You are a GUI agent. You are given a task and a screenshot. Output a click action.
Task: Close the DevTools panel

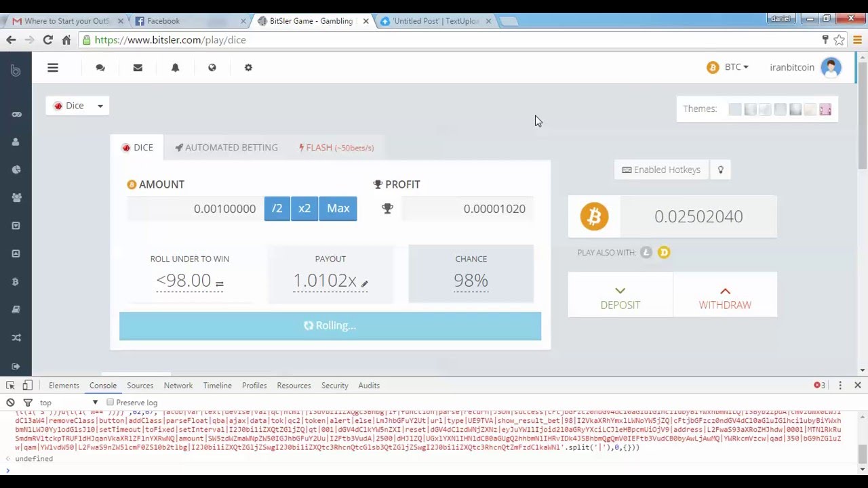(x=857, y=385)
